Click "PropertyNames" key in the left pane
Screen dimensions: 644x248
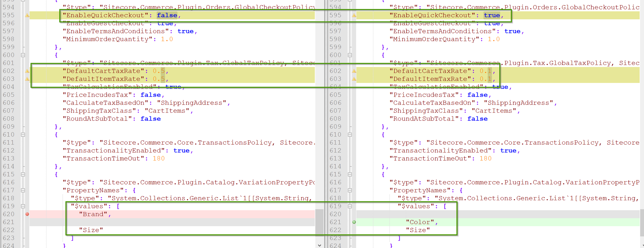pyautogui.click(x=93, y=191)
